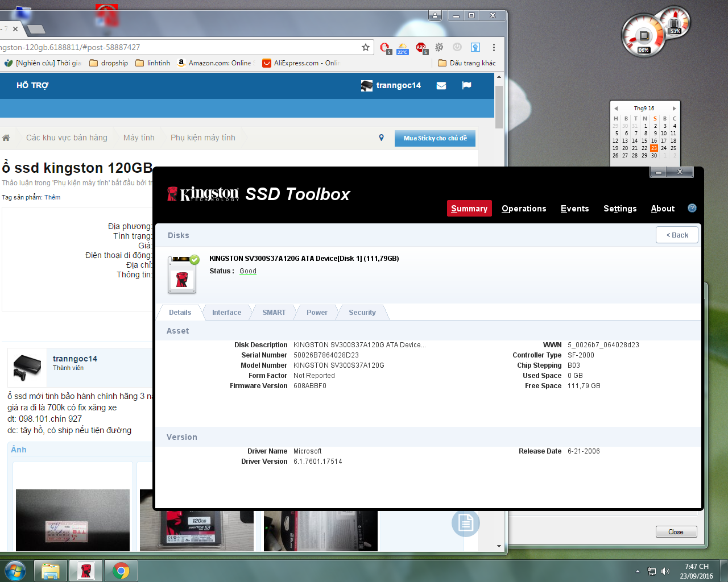Open the tranngoc14 user menu in header

click(x=391, y=85)
